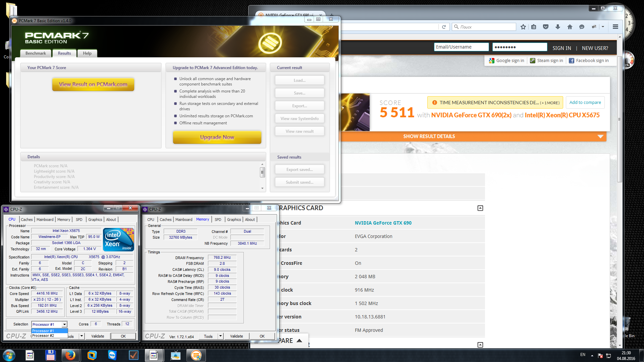Click Intel(R) Xeon(R) CPU X5675 link
Viewport: 644px width, 362px height.
pyautogui.click(x=562, y=115)
